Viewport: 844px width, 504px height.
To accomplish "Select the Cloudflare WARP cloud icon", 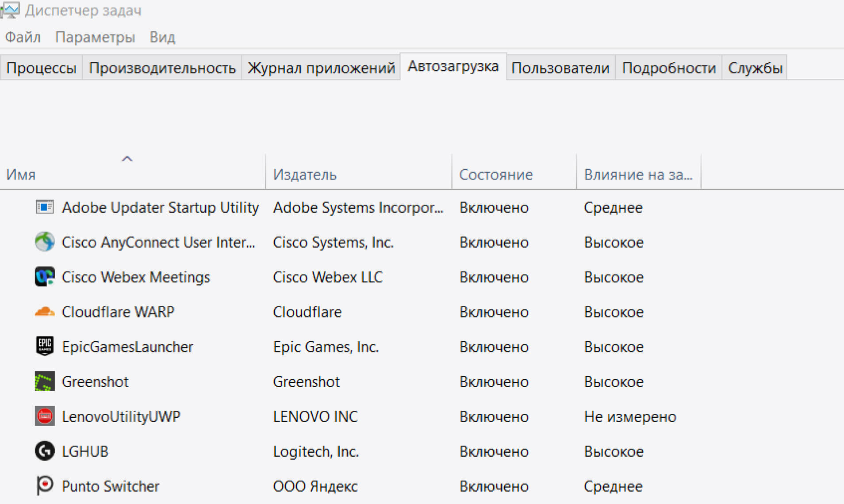I will tap(44, 312).
